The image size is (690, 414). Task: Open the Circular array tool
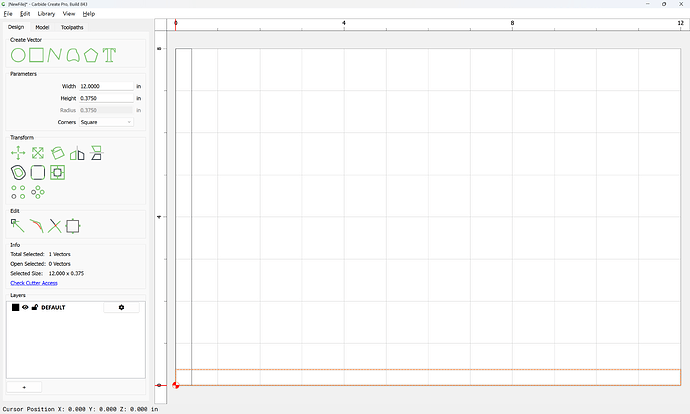click(38, 192)
